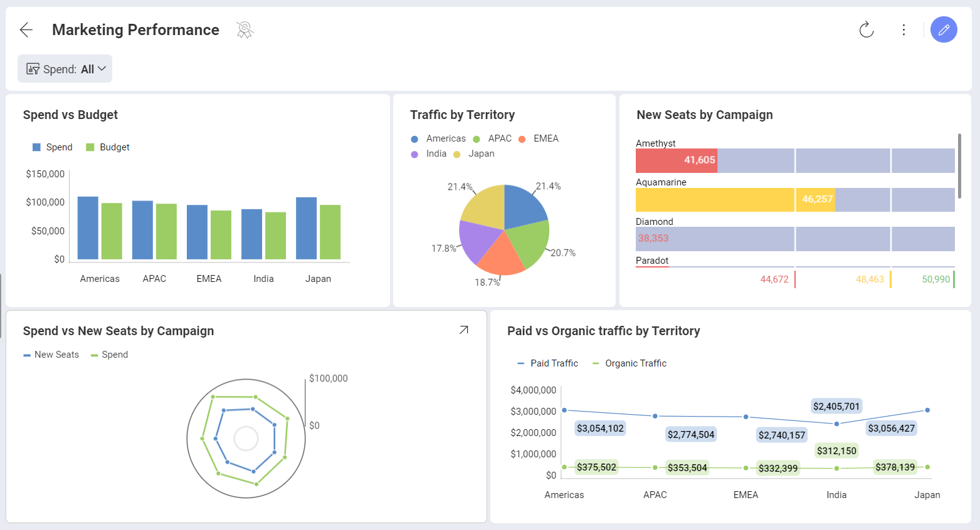The height and width of the screenshot is (530, 980).
Task: Click the certification badge icon beside the title
Action: (x=245, y=29)
